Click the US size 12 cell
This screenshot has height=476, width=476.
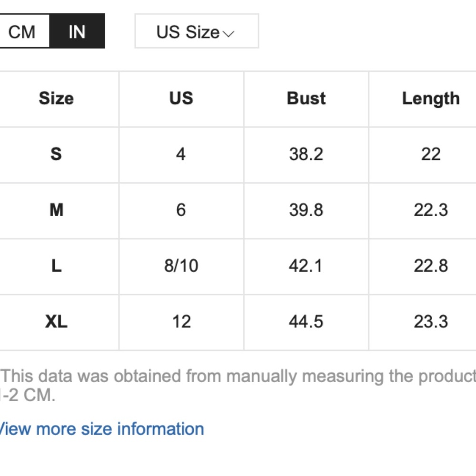coord(181,322)
